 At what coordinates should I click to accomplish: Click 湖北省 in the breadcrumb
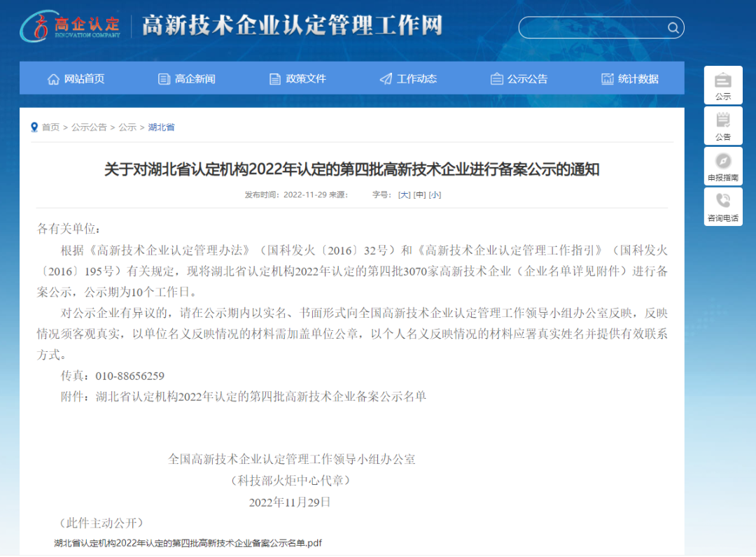click(x=161, y=127)
